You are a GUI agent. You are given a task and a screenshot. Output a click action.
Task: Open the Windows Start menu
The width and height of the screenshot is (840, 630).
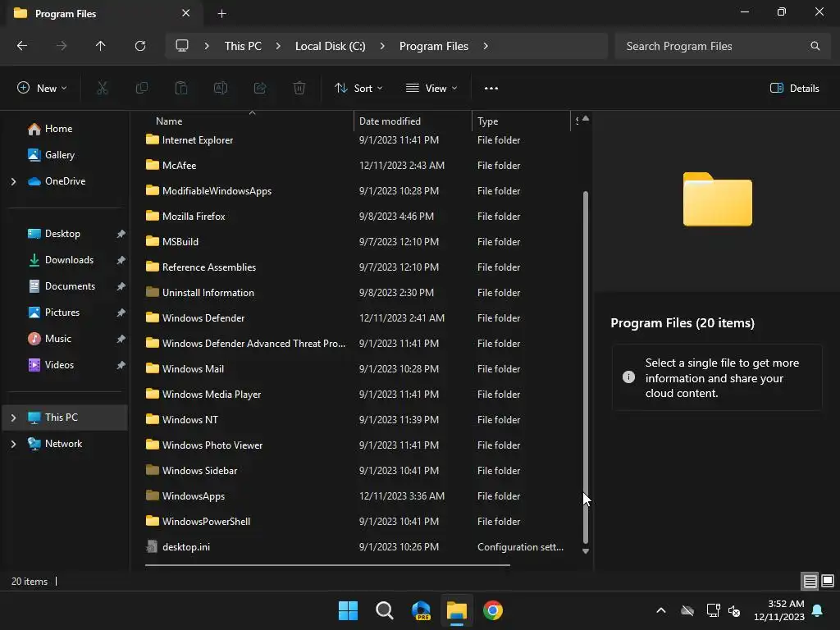[x=348, y=610]
